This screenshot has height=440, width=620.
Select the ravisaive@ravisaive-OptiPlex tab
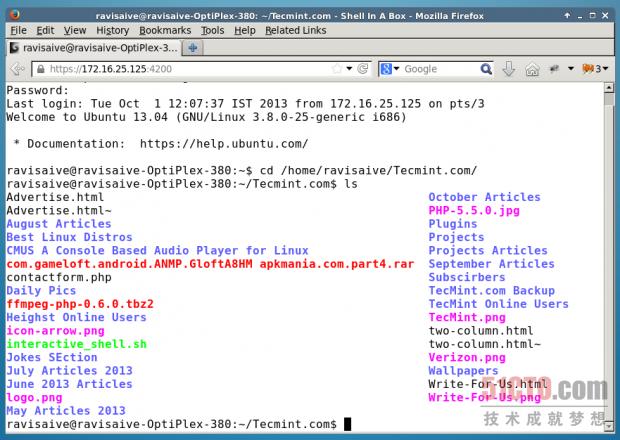click(93, 48)
